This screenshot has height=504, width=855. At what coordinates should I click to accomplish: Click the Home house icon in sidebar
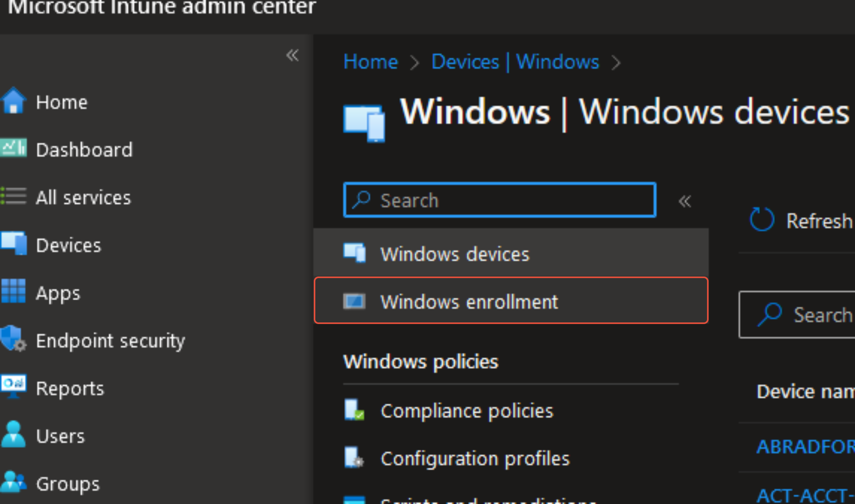pos(13,101)
